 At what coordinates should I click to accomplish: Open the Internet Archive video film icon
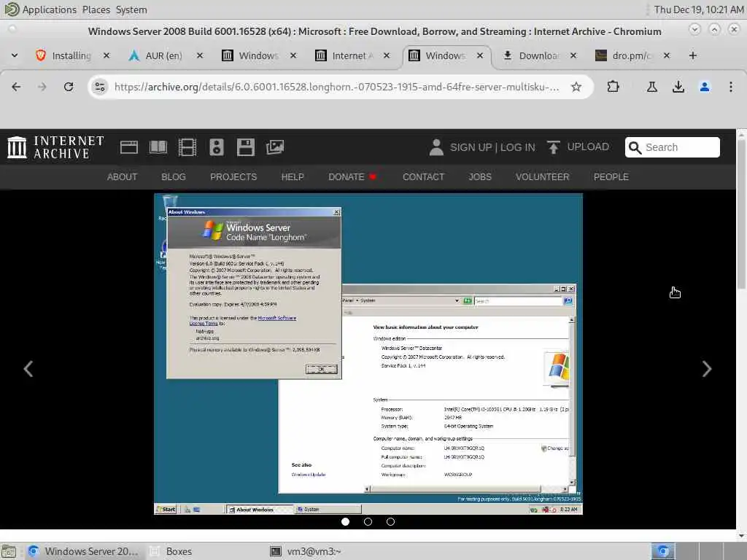click(x=187, y=147)
